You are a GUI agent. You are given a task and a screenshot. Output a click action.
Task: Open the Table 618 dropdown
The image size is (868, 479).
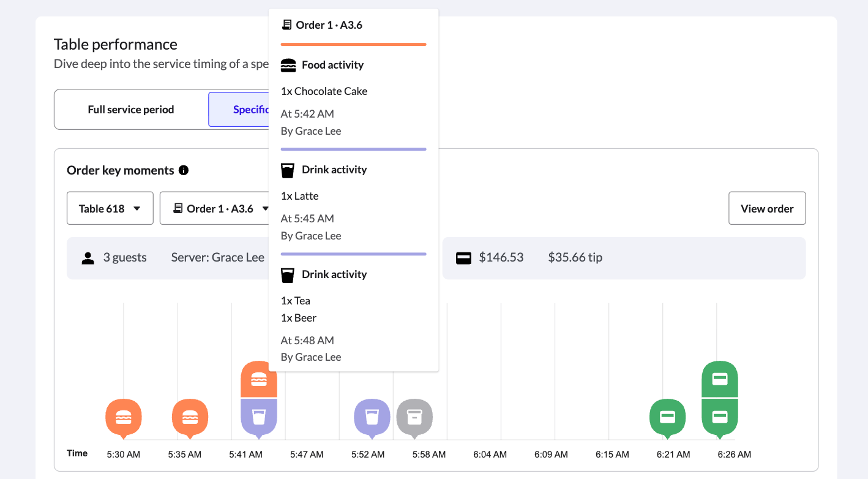click(x=110, y=208)
